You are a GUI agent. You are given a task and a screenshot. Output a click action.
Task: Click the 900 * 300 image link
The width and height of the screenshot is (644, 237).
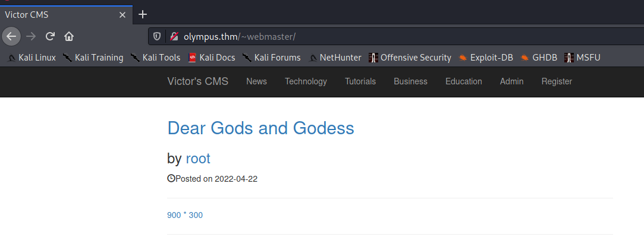click(x=185, y=215)
